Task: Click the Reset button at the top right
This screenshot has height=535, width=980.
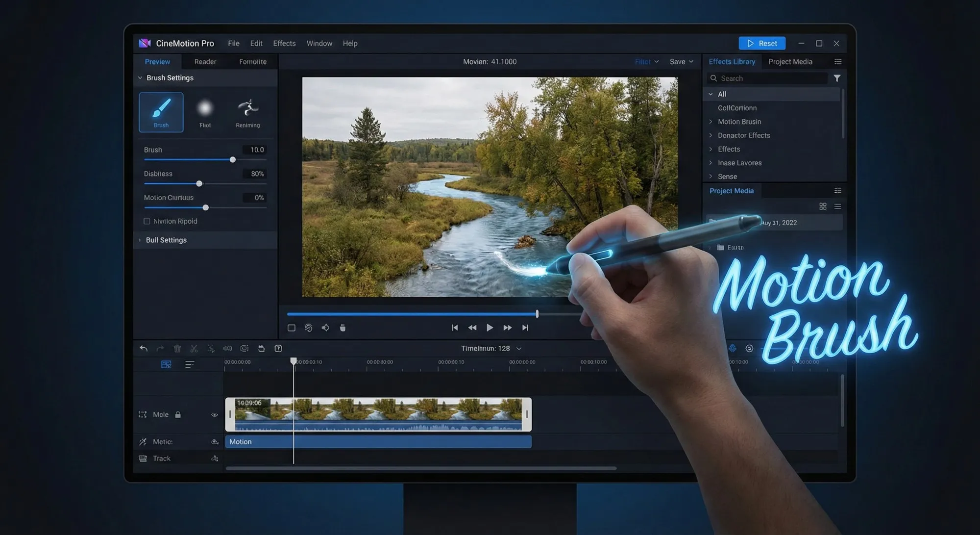Action: click(762, 43)
